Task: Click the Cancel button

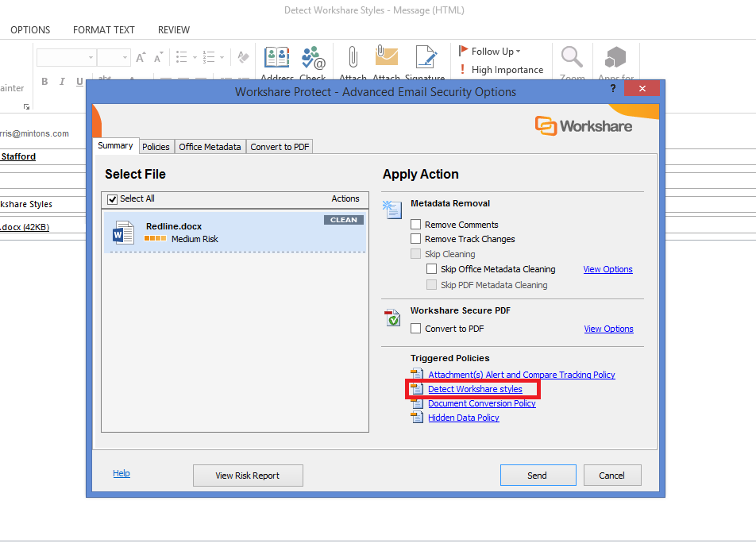Action: pyautogui.click(x=612, y=476)
